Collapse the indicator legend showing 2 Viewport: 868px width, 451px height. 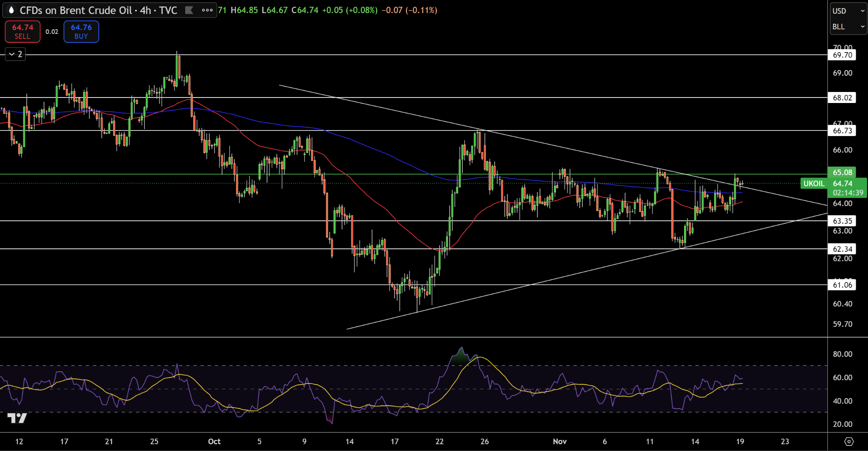[x=15, y=54]
